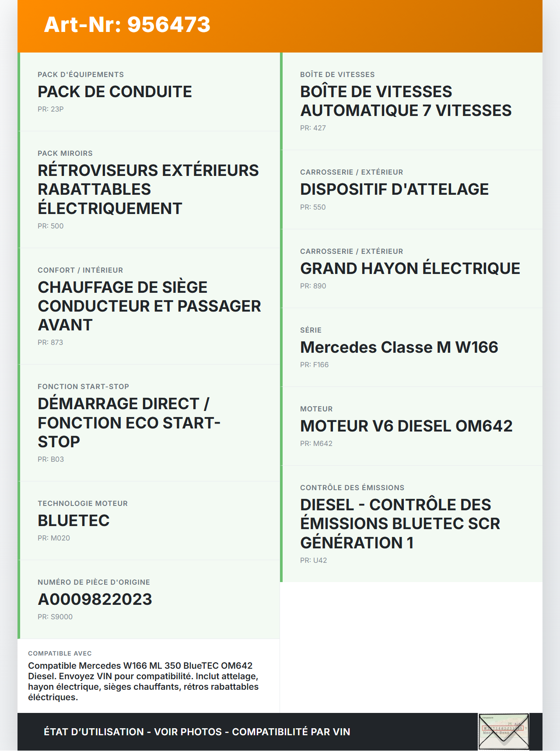560x751 pixels.
Task: Click the VIN envelope icon in footer
Action: tap(504, 731)
